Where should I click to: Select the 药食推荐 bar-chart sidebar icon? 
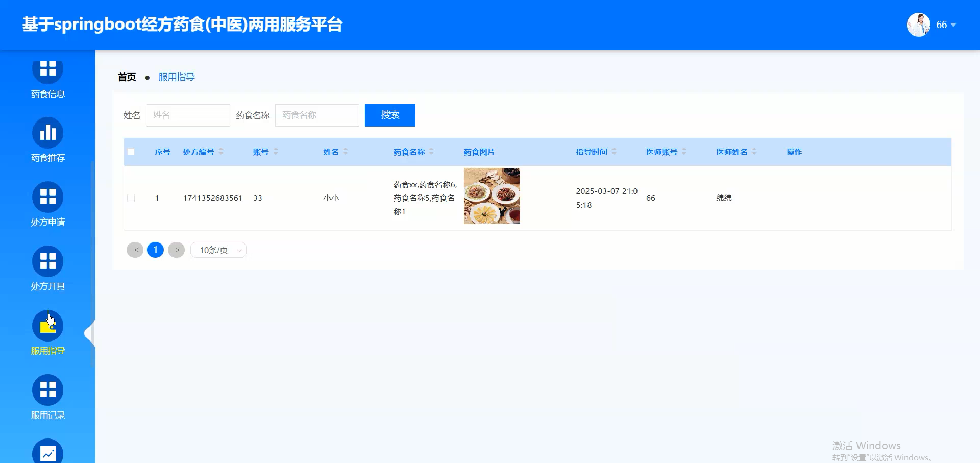(x=47, y=132)
